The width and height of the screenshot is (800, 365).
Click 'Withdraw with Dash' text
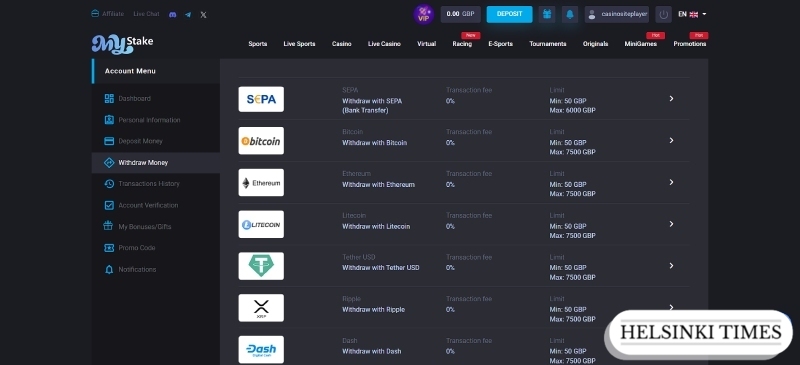coord(371,352)
